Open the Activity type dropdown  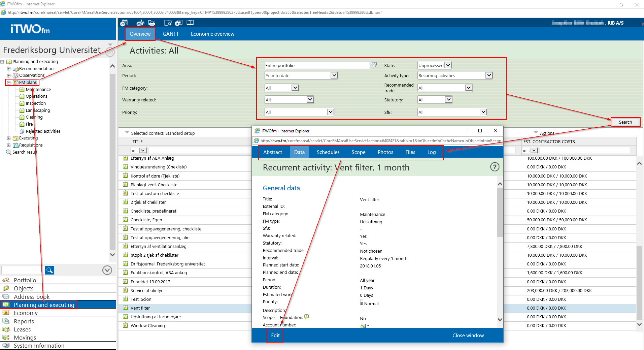pos(489,75)
